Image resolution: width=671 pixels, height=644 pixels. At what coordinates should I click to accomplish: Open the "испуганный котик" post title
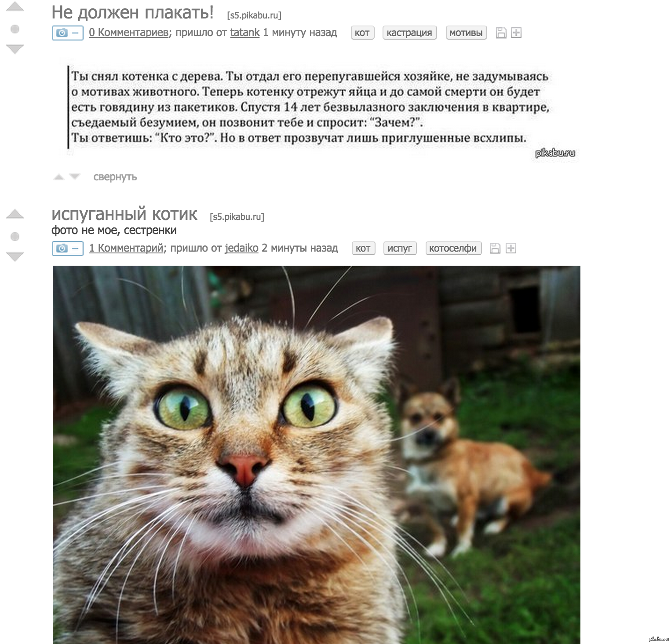click(x=124, y=214)
